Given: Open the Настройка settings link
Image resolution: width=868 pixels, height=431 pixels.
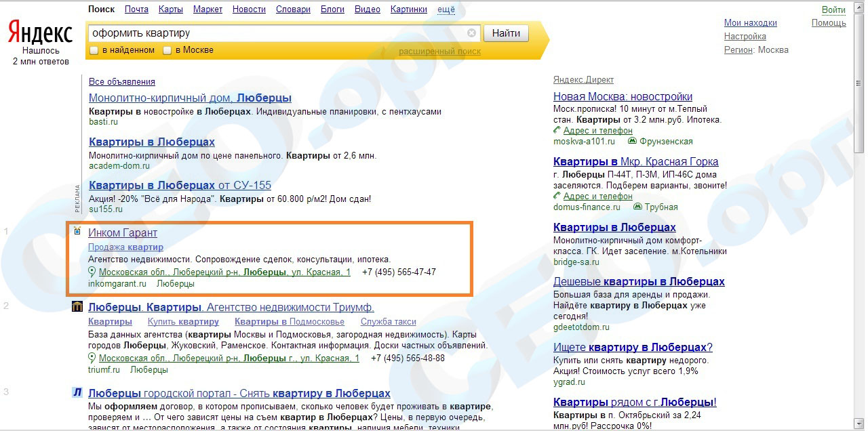Looking at the screenshot, I should (745, 37).
